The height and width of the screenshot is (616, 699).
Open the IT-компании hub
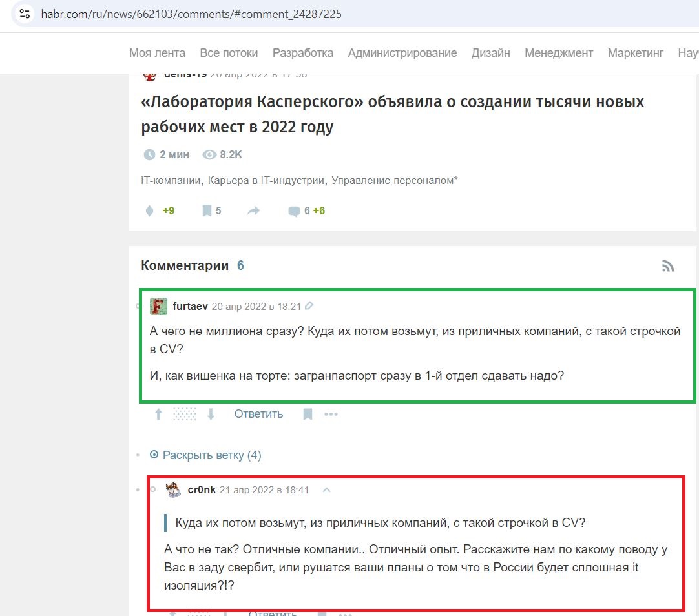tap(171, 180)
